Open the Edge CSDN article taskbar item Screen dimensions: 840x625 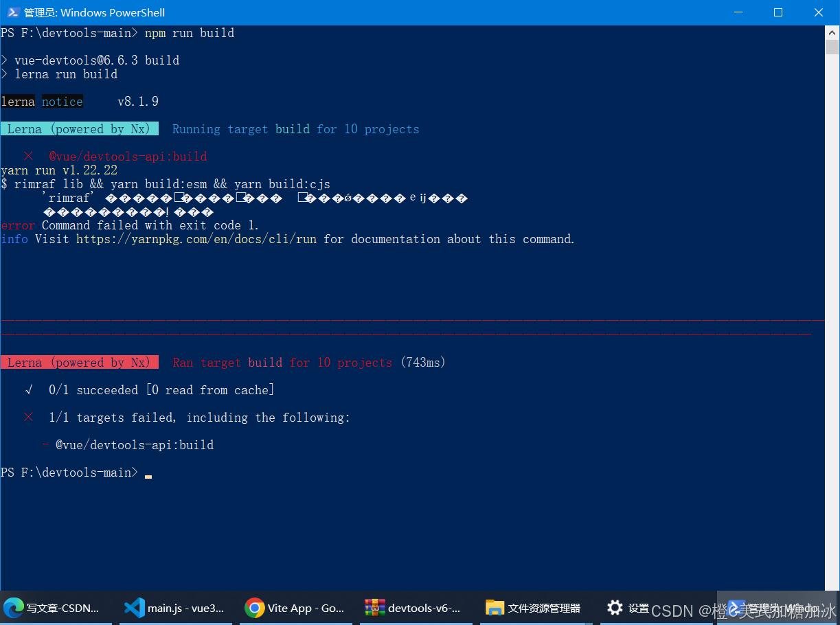[x=56, y=608]
